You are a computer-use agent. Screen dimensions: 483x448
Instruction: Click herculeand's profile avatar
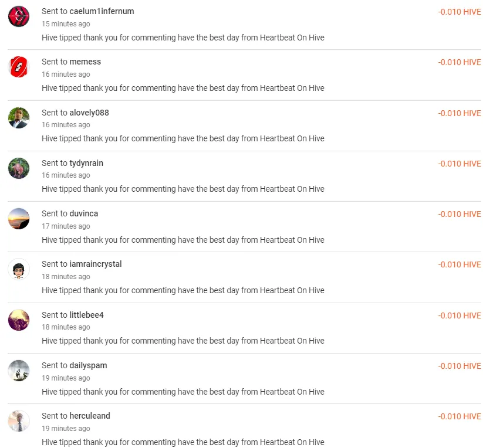(x=19, y=421)
